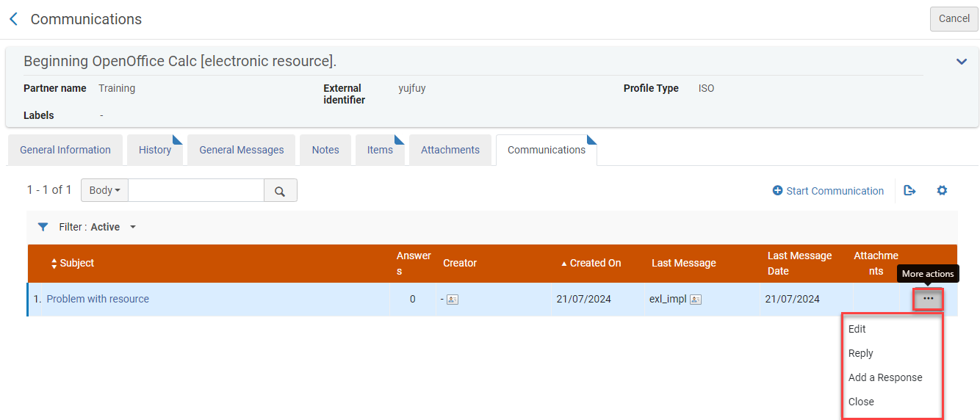This screenshot has width=980, height=420.
Task: Collapse the resource summary panel chevron
Action: 961,62
